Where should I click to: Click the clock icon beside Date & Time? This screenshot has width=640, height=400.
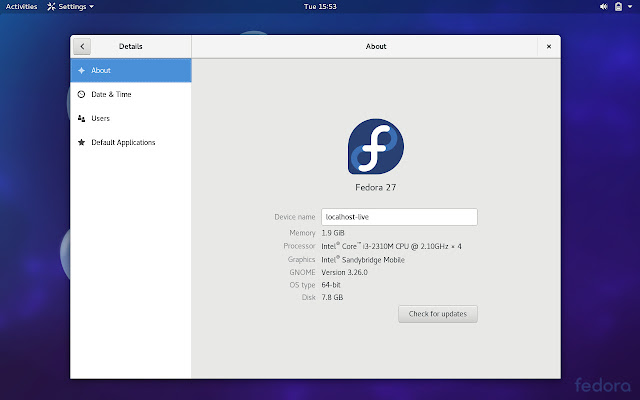click(x=81, y=94)
